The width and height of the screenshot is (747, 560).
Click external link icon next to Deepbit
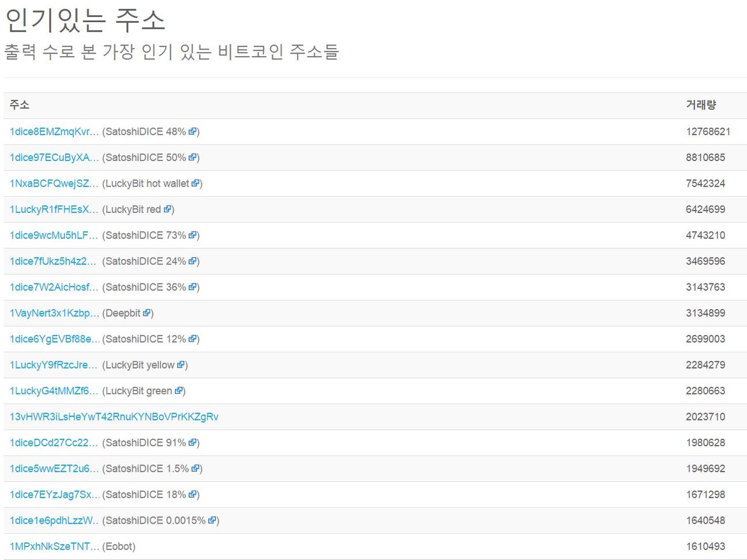[146, 313]
